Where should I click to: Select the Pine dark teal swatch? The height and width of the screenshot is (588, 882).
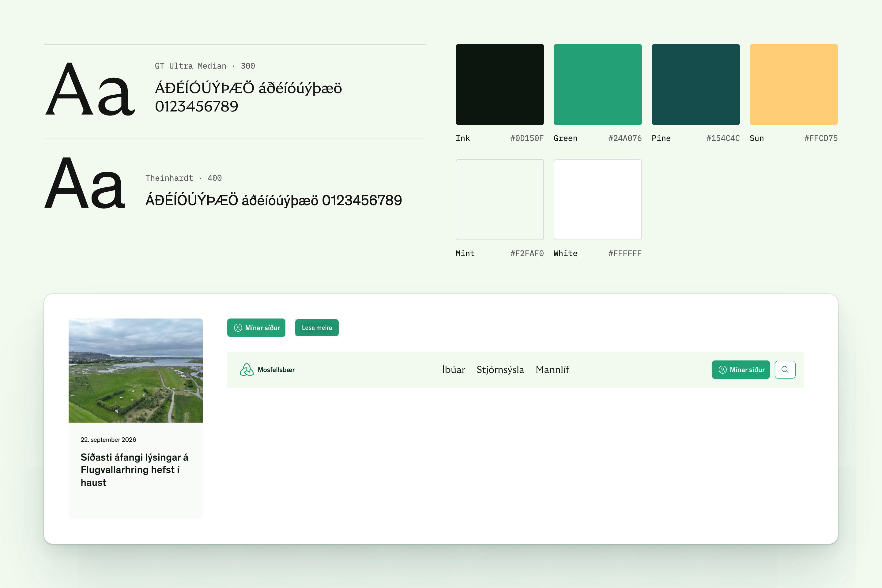695,85
